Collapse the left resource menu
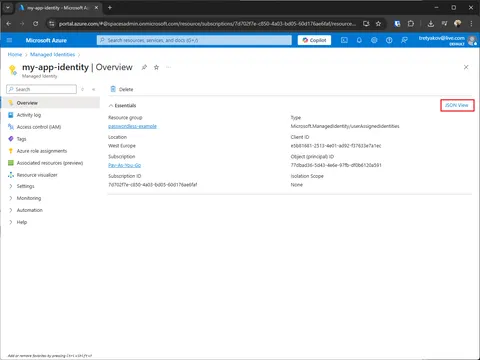This screenshot has height=360, width=480. coord(94,89)
